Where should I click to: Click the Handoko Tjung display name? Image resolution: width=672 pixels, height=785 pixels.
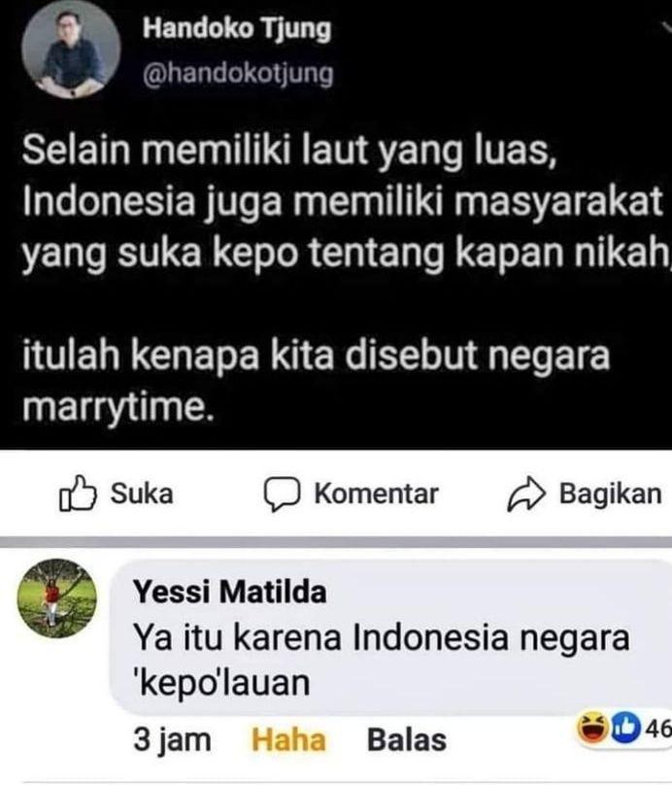237,28
